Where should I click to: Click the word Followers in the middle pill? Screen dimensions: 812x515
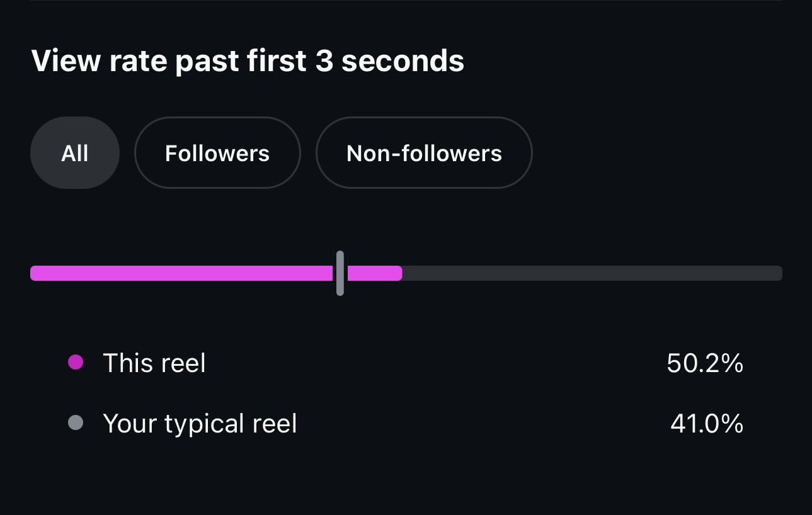[217, 153]
